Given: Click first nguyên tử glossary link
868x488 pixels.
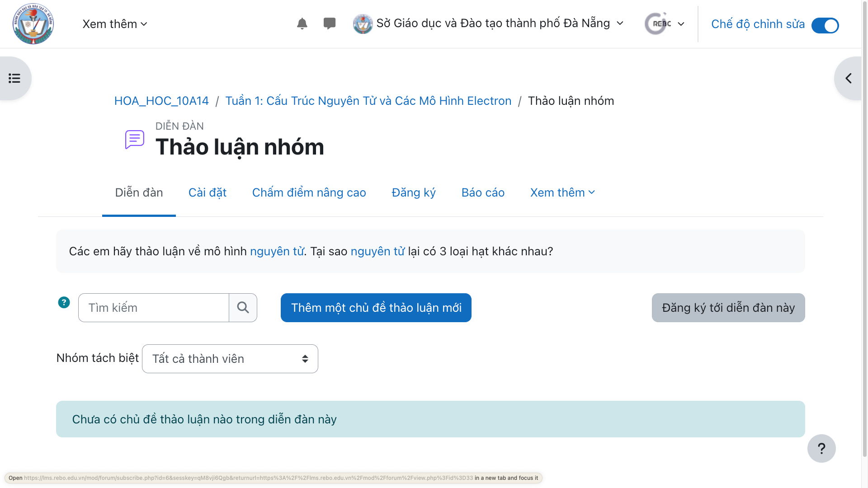Looking at the screenshot, I should point(277,252).
